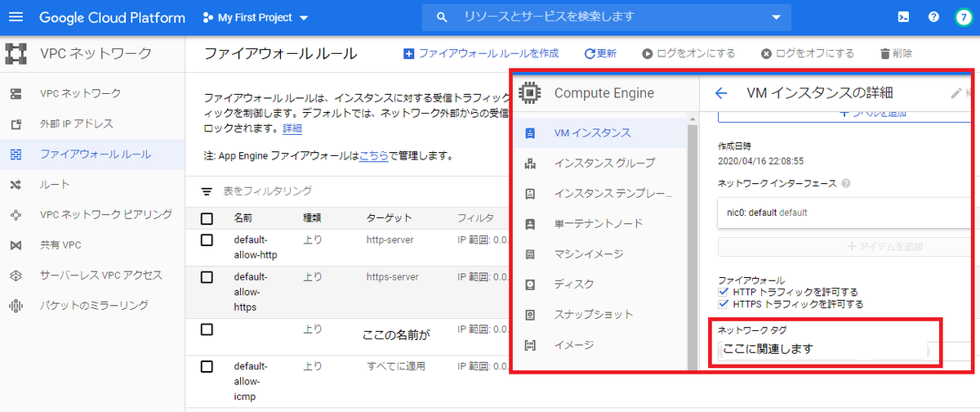
Task: Check the default-allow-https row checkbox
Action: tap(207, 277)
